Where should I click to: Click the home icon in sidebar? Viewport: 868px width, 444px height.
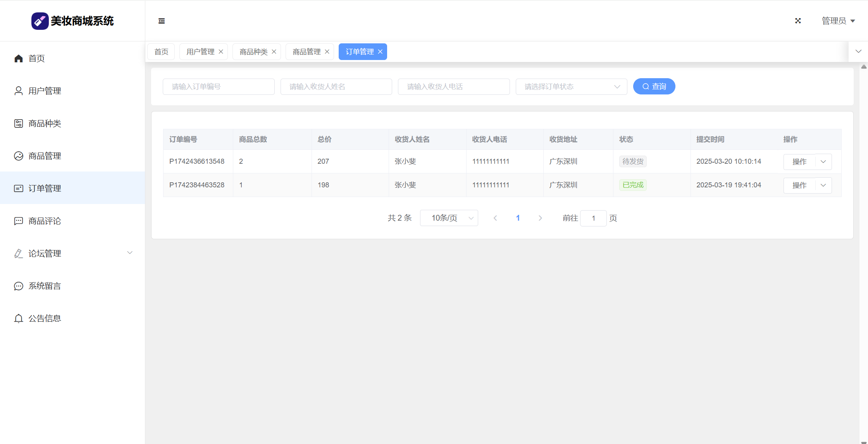click(19, 58)
